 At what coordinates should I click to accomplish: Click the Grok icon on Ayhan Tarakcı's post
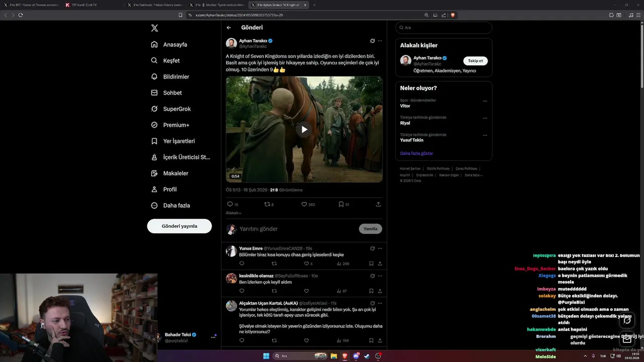point(372,41)
